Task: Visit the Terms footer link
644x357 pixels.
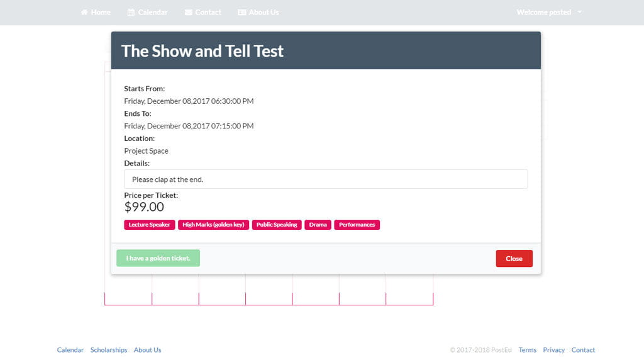Action: point(527,350)
